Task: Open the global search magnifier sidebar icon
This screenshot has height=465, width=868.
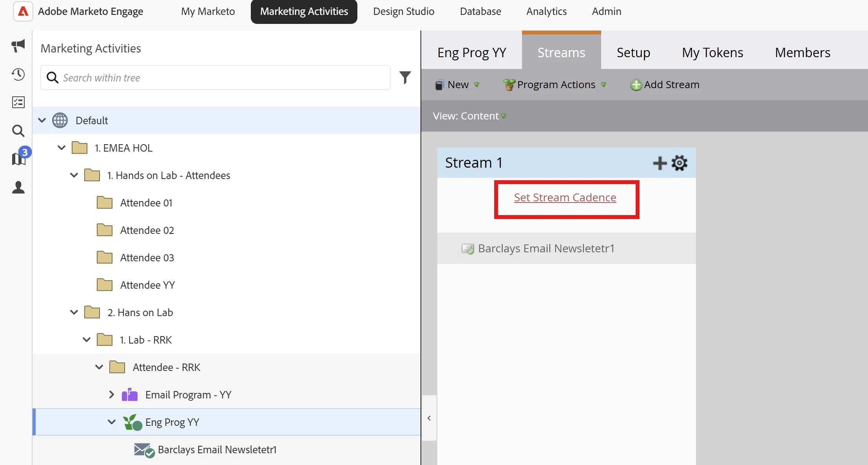Action: 18,131
